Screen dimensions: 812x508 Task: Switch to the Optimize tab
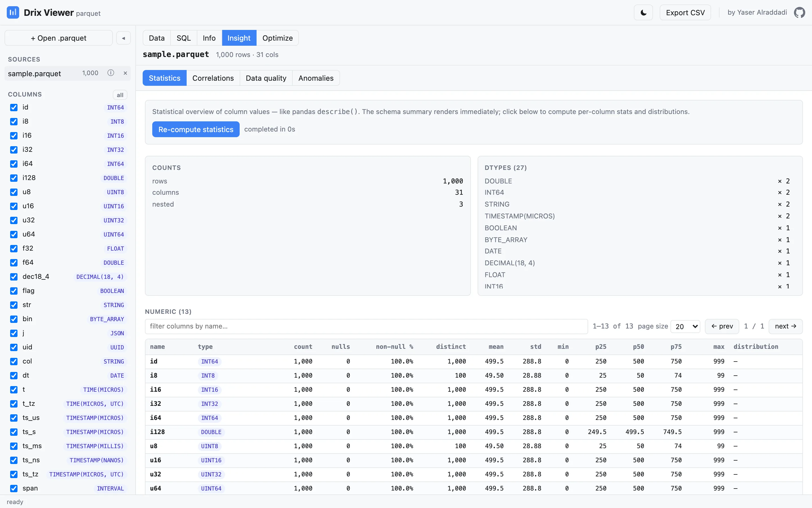coord(277,38)
